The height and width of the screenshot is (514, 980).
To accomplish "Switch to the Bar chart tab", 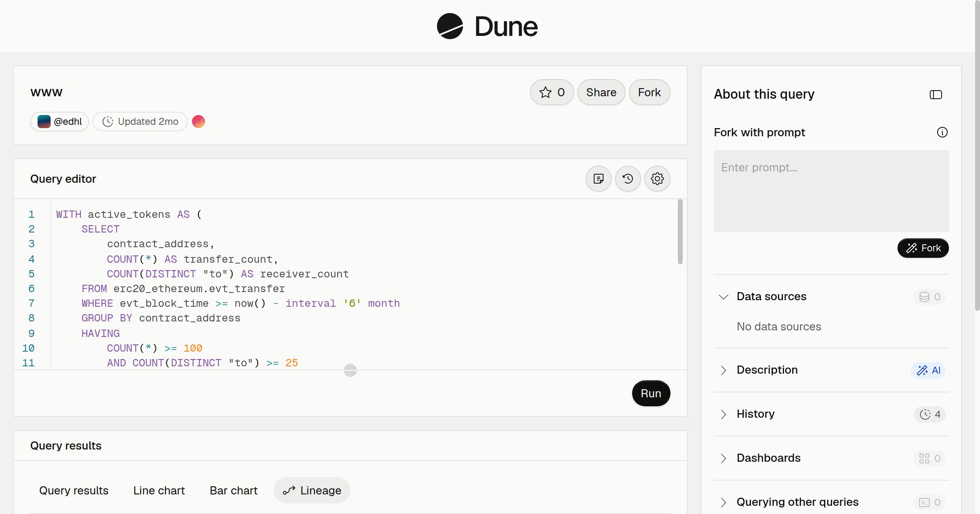I will 234,490.
